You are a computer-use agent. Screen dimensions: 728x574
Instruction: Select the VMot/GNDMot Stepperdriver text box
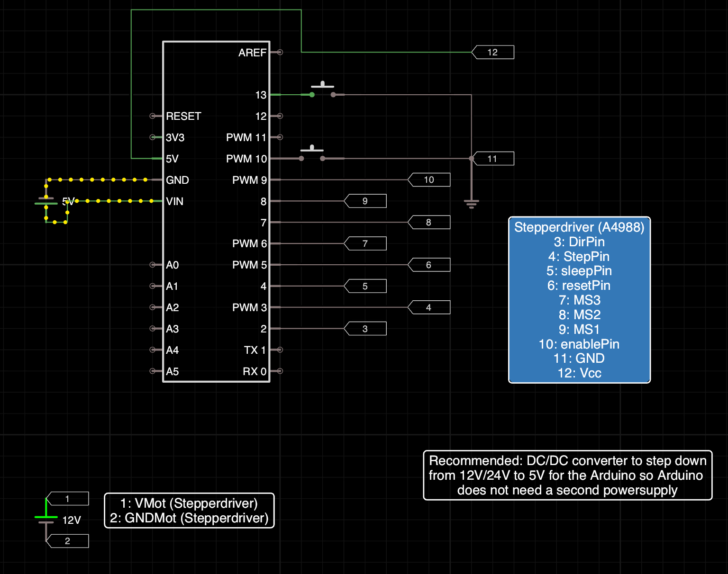189,511
